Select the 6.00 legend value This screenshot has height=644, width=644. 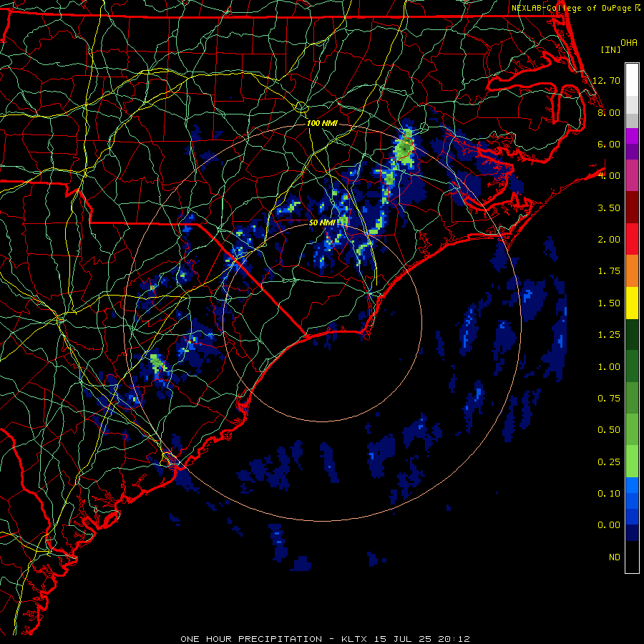point(609,144)
